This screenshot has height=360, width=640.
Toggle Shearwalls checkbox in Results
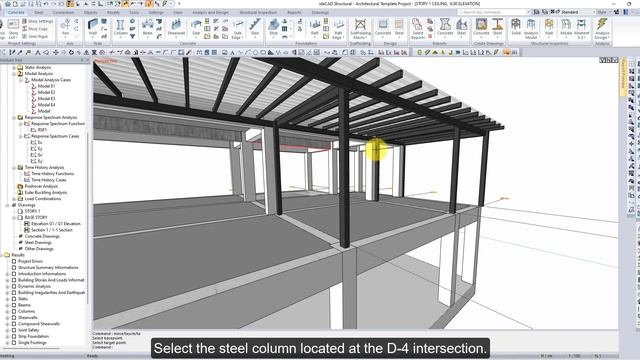pyautogui.click(x=14, y=318)
